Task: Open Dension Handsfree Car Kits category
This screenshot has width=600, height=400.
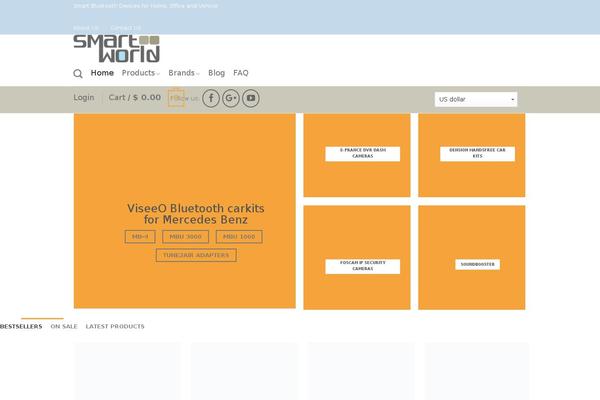Action: (x=478, y=153)
